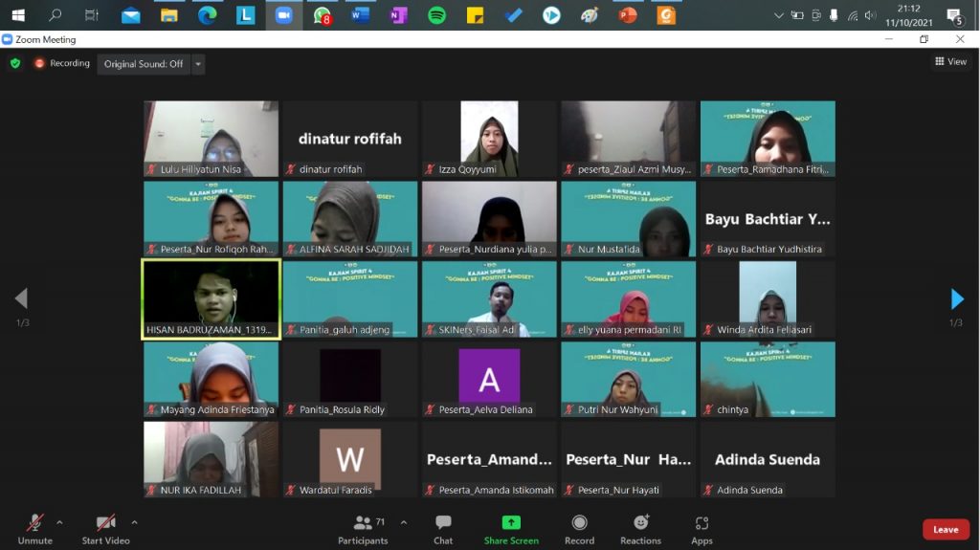980x550 pixels.
Task: Go to previous participant page arrow
Action: click(21, 299)
